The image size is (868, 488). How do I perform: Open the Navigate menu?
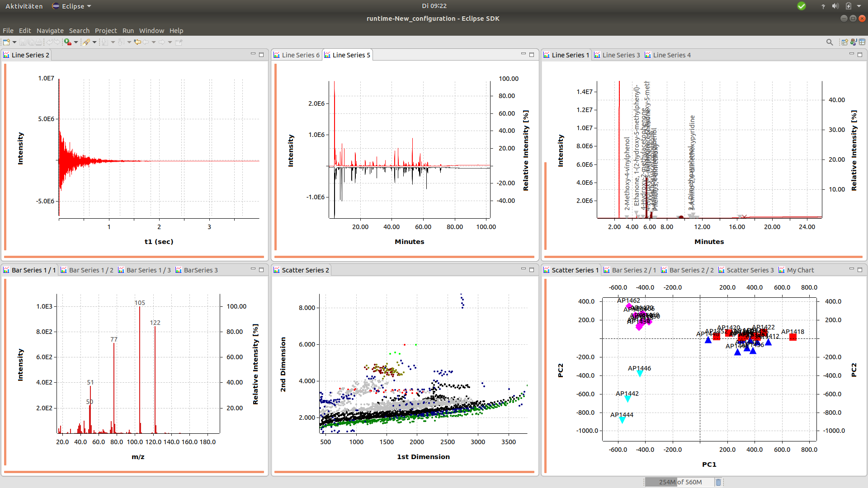tap(50, 31)
